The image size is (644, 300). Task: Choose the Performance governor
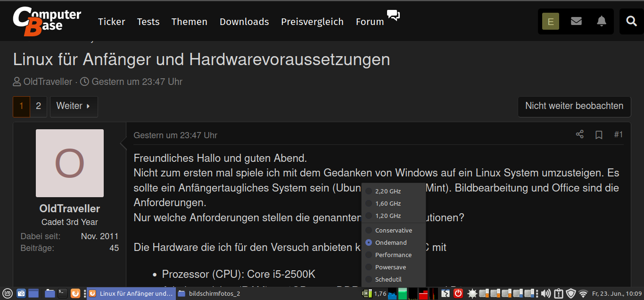click(x=393, y=255)
